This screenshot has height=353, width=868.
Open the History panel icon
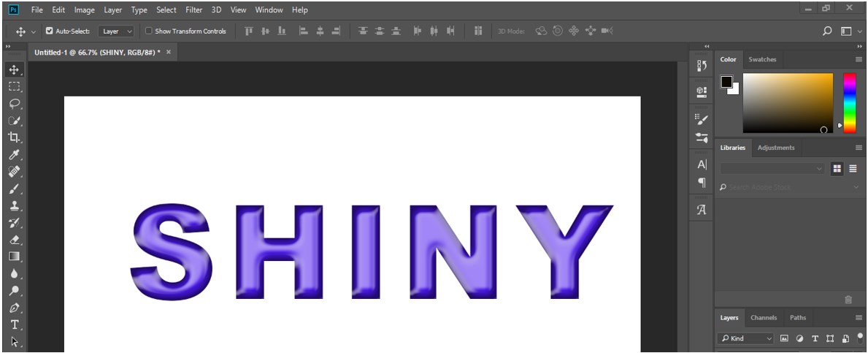702,66
